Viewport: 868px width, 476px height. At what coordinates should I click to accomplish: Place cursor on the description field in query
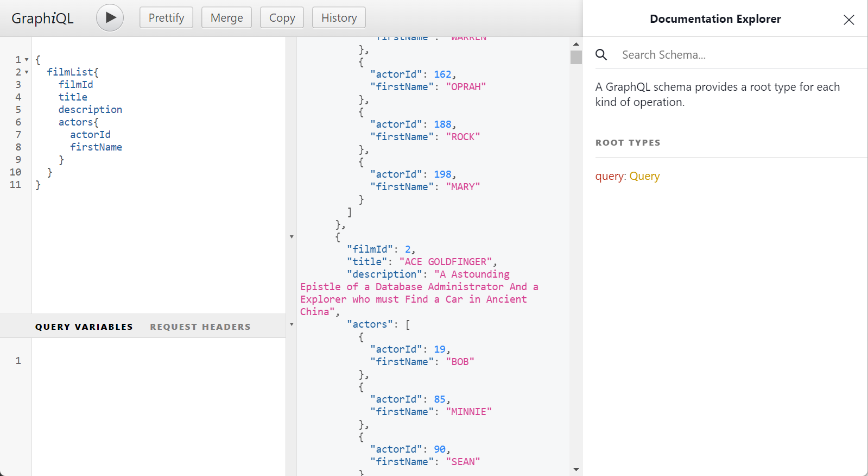point(90,110)
